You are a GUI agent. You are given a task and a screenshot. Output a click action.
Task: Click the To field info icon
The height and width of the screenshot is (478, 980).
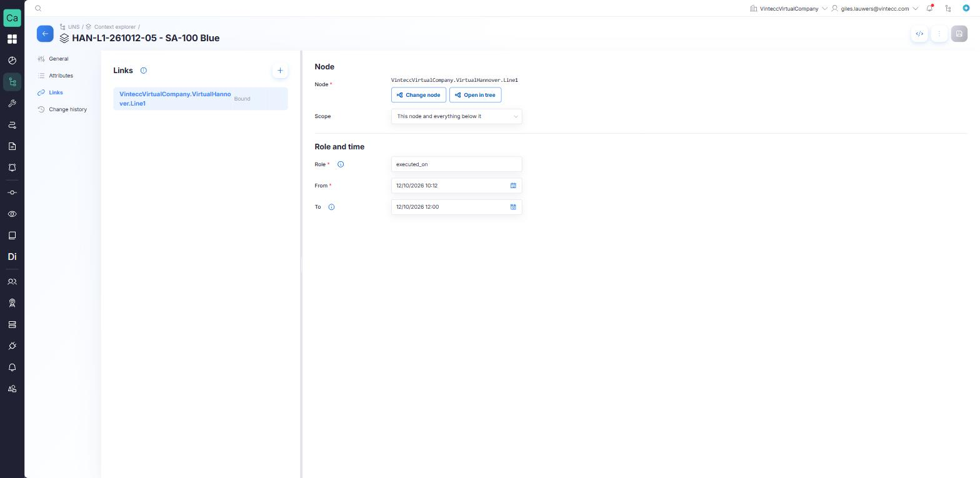tap(331, 207)
